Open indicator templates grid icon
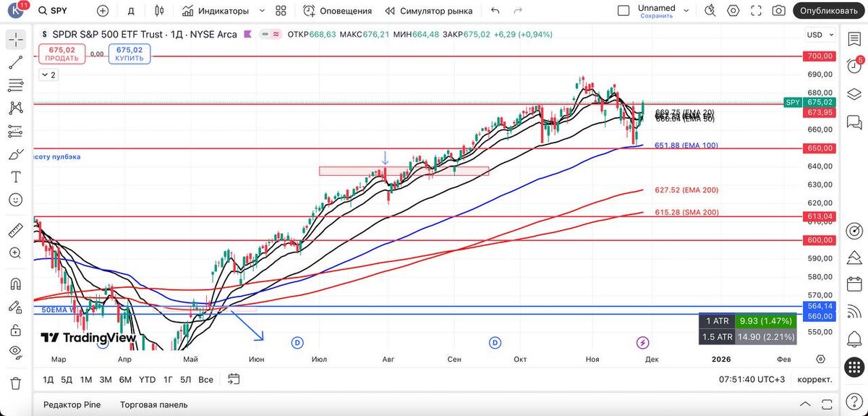The height and width of the screenshot is (416, 868). coord(281,11)
